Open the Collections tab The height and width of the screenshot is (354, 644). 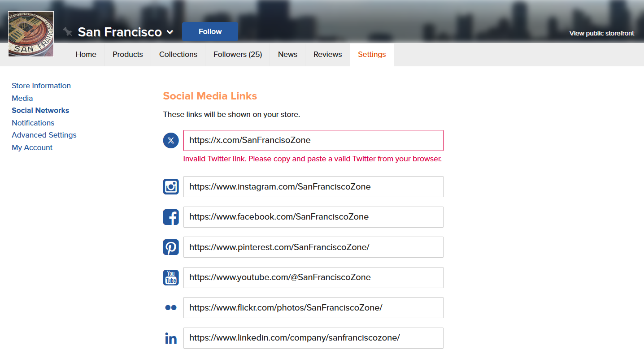(x=178, y=54)
